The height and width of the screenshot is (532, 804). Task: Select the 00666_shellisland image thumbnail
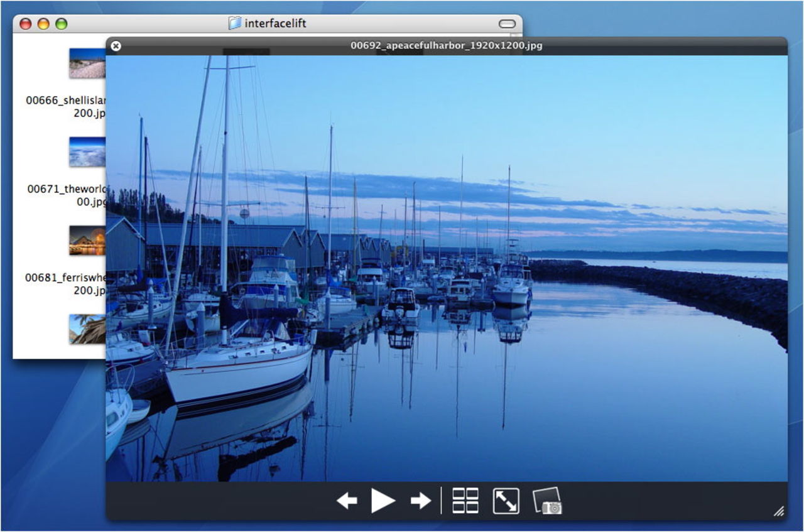87,63
